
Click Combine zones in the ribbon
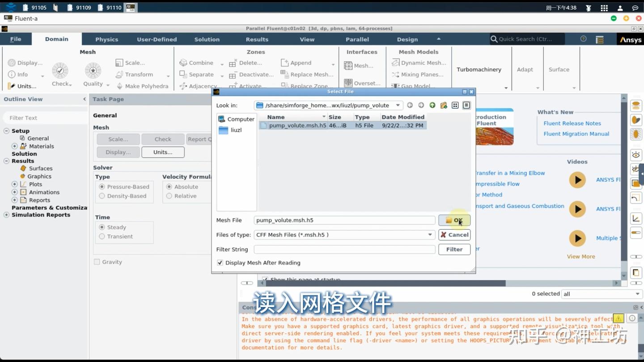[196, 63]
